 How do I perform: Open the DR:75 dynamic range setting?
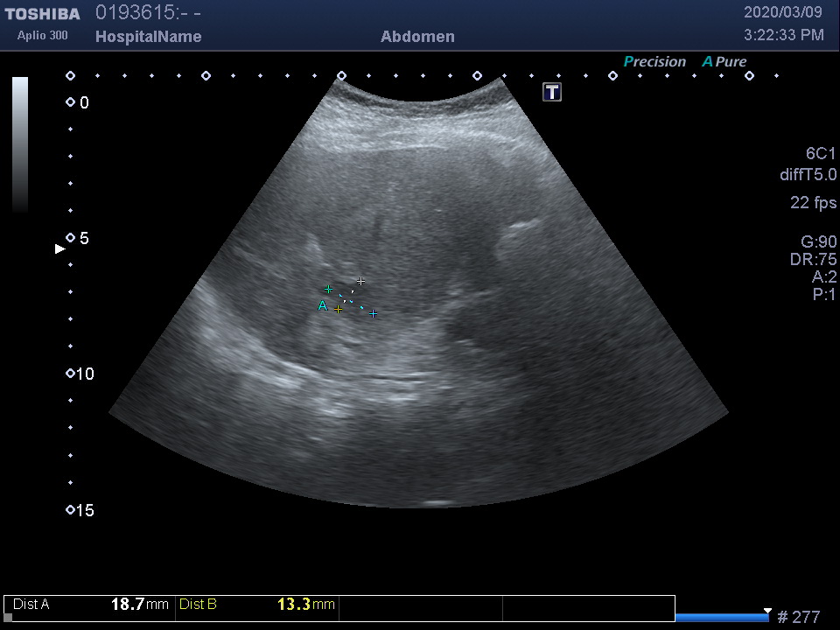pyautogui.click(x=813, y=260)
